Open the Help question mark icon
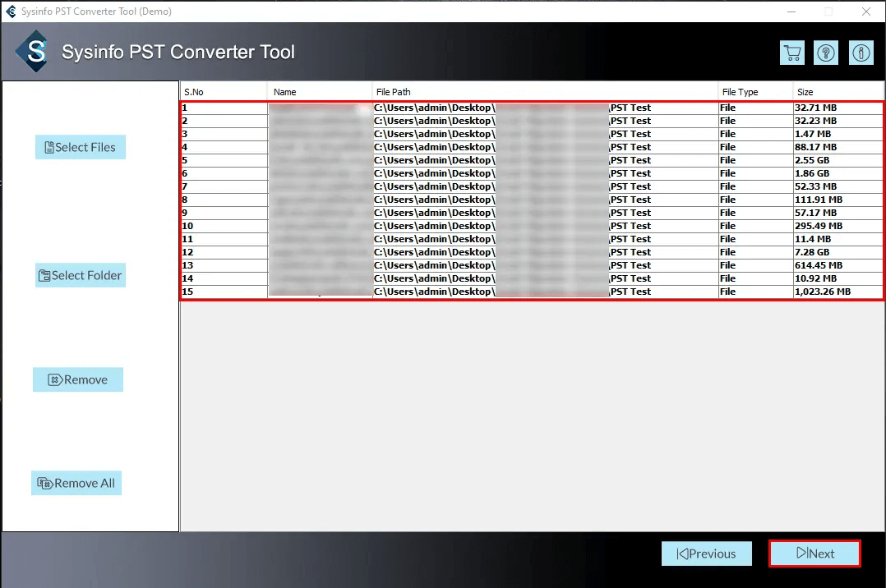Image resolution: width=886 pixels, height=588 pixels. [x=826, y=52]
